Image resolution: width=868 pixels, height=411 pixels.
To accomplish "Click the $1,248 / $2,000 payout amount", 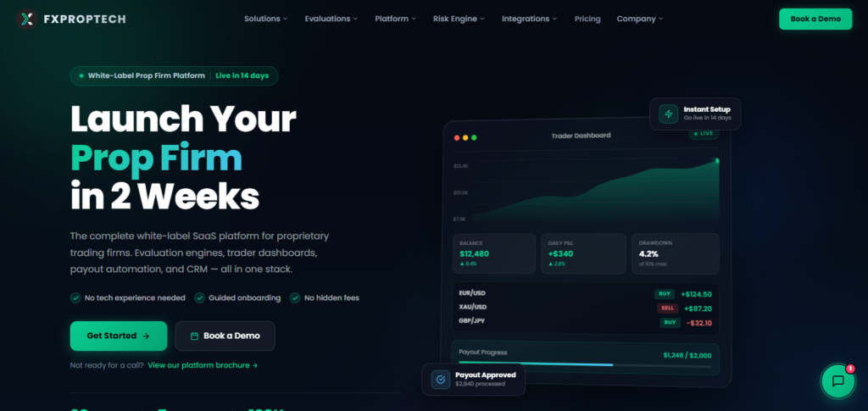I will pos(687,355).
